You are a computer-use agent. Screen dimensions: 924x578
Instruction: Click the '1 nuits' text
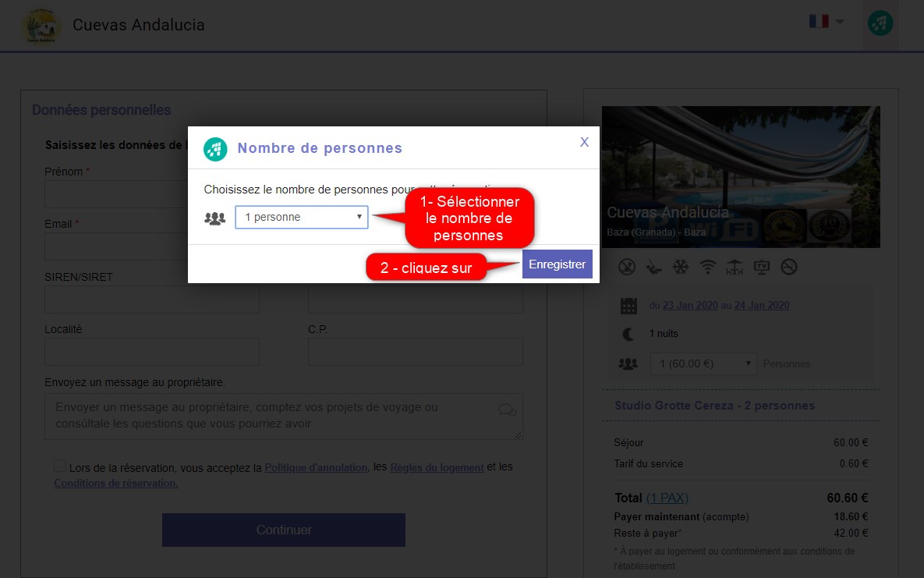pyautogui.click(x=664, y=334)
